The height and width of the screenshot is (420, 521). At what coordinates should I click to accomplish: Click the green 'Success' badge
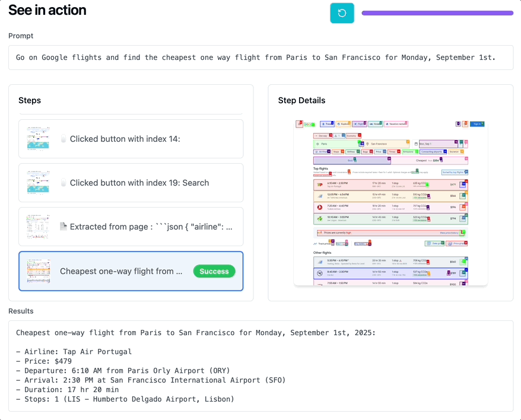(x=214, y=271)
